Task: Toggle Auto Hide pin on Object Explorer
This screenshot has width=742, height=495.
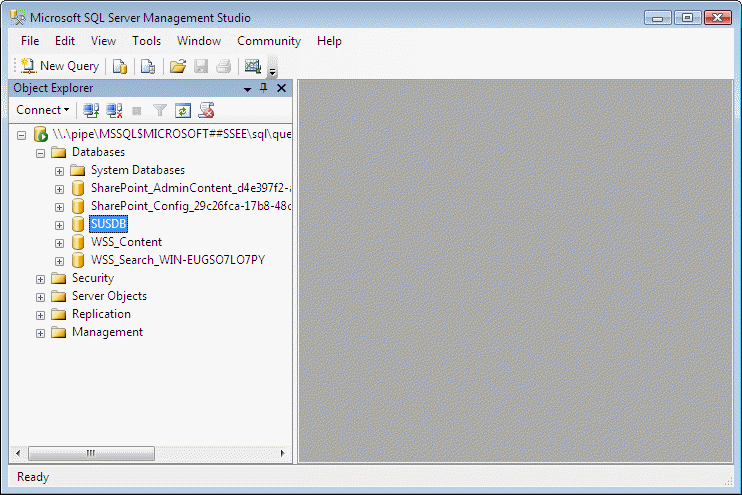Action: click(264, 88)
